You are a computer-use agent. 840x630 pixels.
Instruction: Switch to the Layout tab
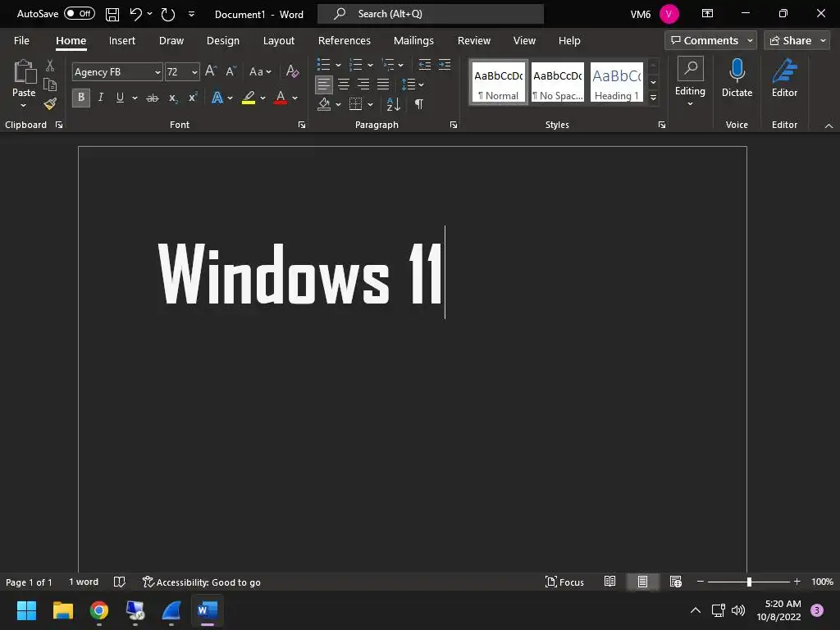279,41
